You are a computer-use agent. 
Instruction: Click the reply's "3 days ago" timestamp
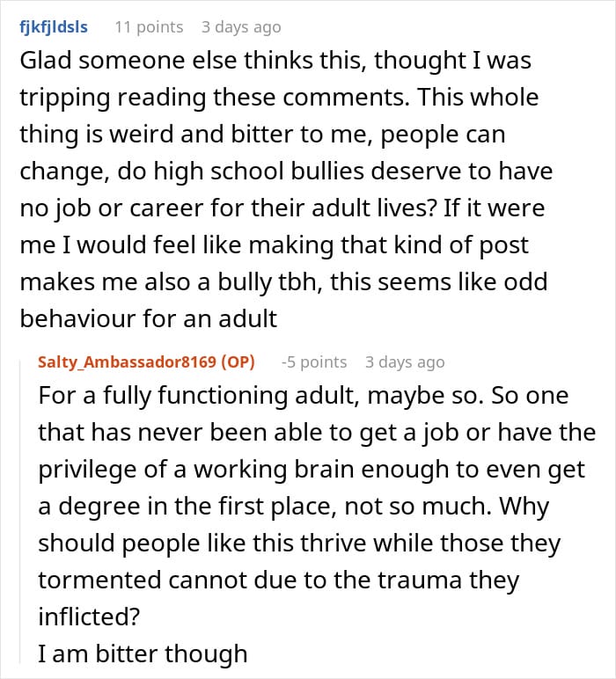click(405, 362)
